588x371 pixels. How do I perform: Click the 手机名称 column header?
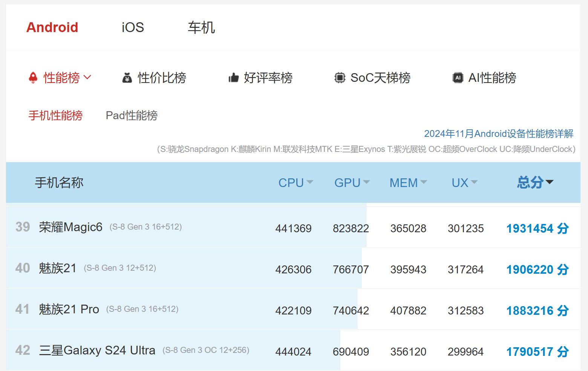click(59, 182)
